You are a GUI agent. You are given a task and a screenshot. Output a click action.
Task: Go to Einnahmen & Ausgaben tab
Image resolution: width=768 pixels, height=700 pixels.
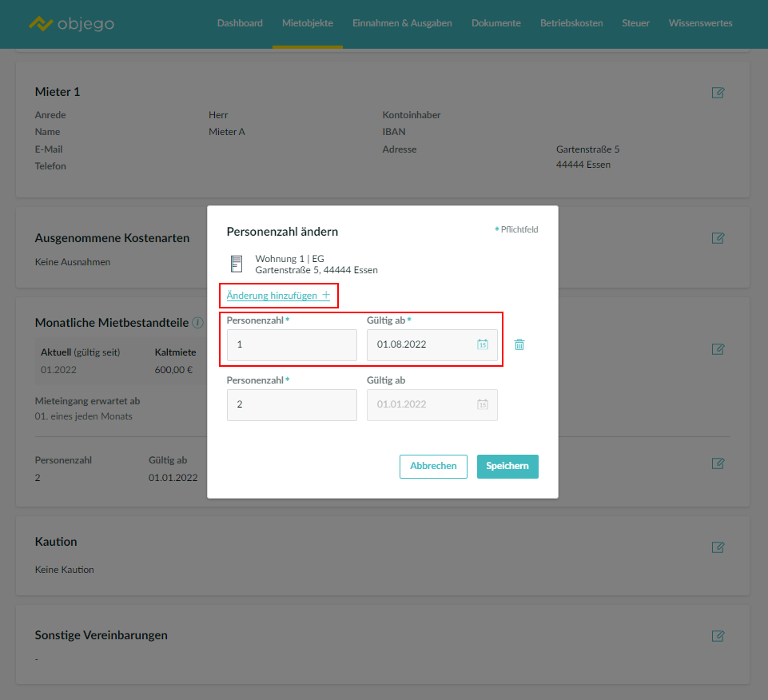click(x=402, y=23)
